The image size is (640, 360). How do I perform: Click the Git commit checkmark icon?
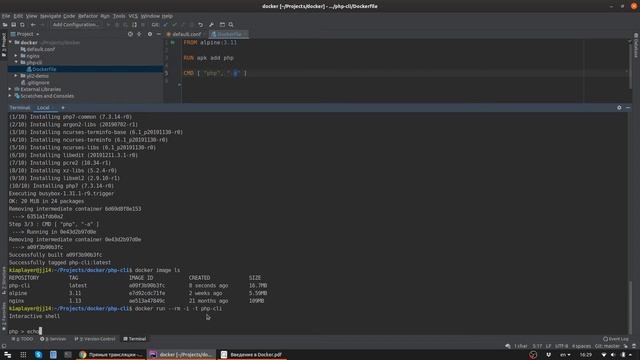[174, 24]
